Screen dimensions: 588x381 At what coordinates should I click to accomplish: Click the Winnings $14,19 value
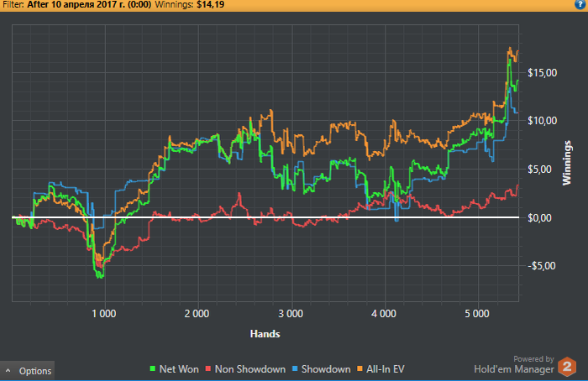(x=210, y=4)
